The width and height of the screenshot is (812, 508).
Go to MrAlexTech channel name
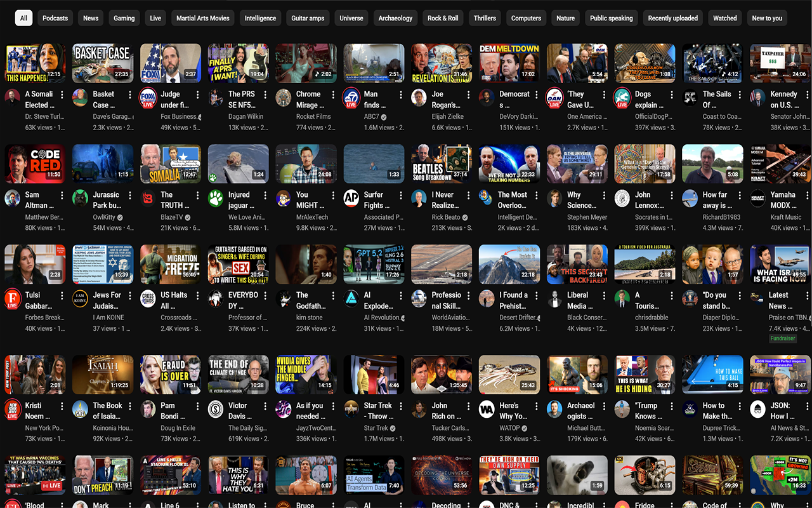click(x=312, y=217)
